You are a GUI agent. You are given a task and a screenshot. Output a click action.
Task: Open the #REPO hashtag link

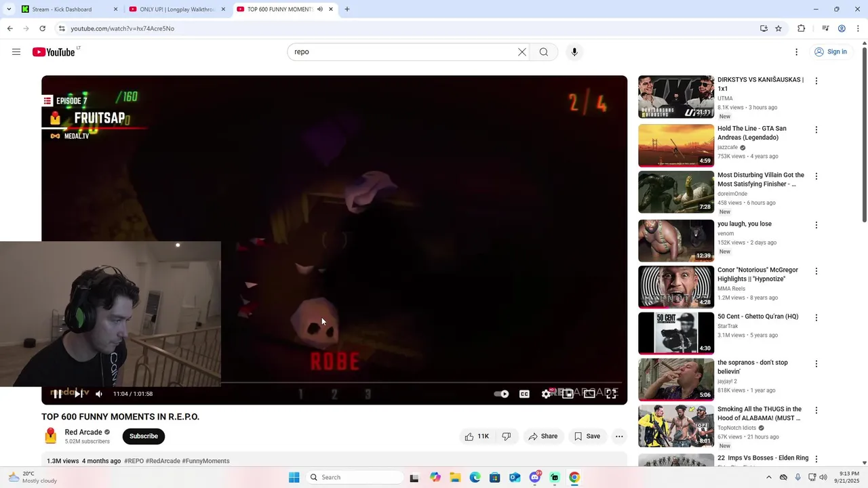134,461
